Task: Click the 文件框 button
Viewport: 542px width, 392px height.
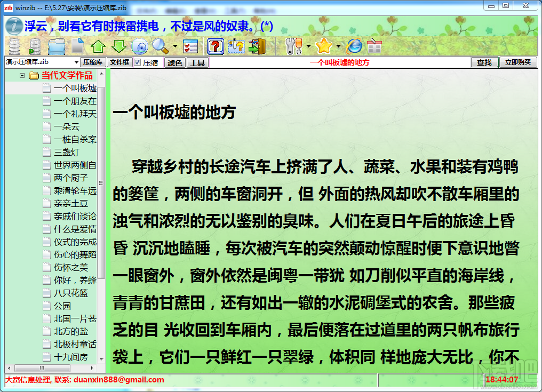Action: coord(119,62)
